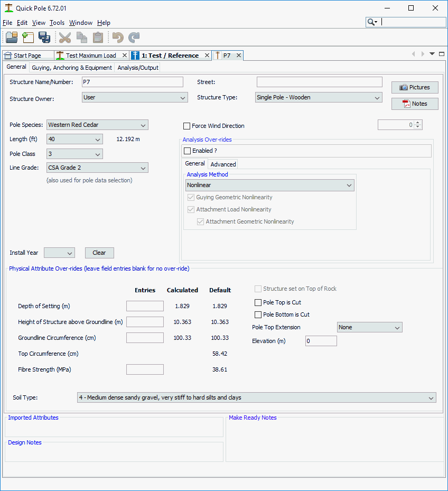Click the Paste clipboard toolbar icon

pyautogui.click(x=98, y=38)
